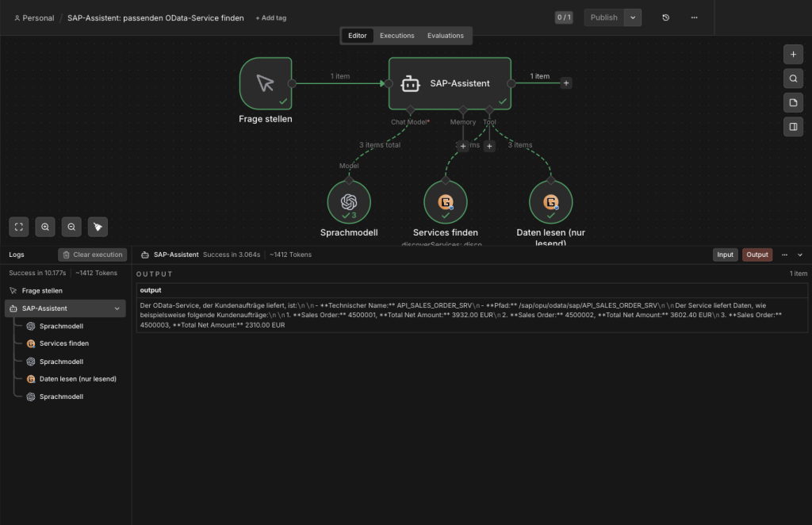This screenshot has width=812, height=525.
Task: Add a Tool sub-node with plus
Action: [489, 146]
